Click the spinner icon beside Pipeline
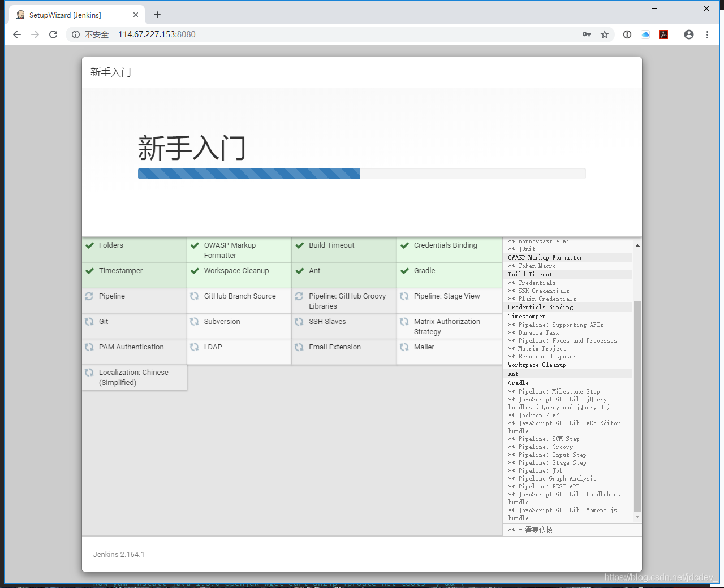 pyautogui.click(x=89, y=296)
